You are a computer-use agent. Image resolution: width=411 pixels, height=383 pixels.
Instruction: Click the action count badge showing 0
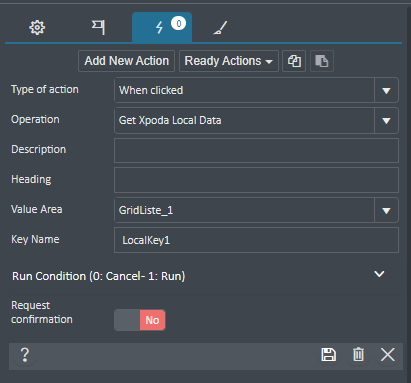coord(179,24)
